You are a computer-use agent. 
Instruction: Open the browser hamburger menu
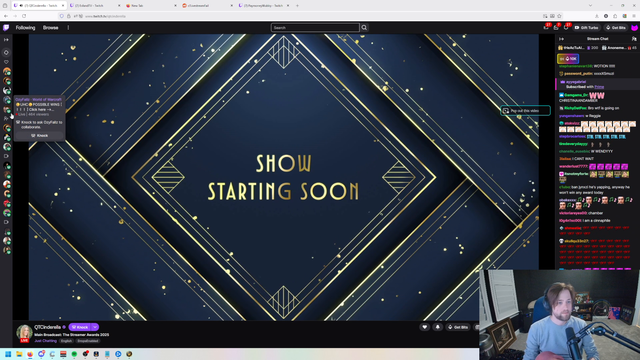tap(634, 16)
